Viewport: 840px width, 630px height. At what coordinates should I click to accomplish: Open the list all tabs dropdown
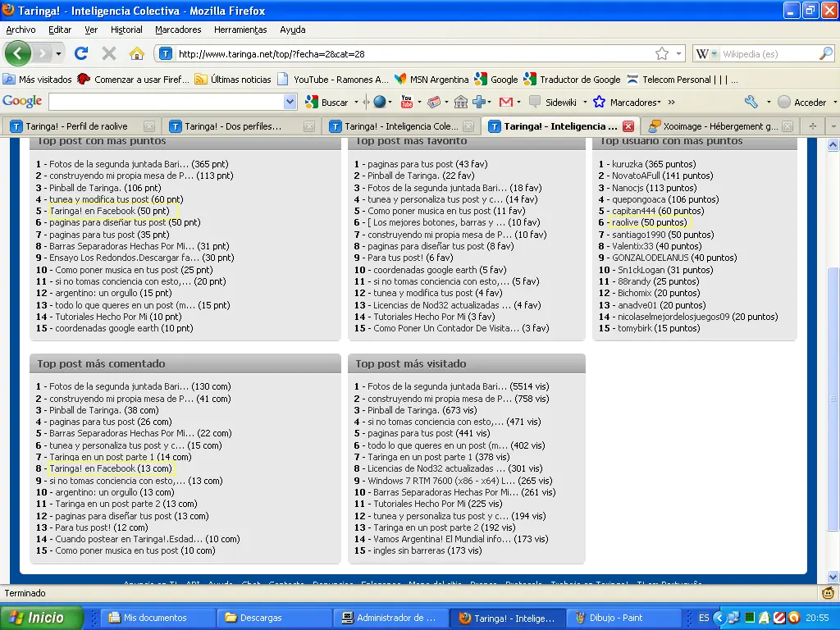point(833,126)
